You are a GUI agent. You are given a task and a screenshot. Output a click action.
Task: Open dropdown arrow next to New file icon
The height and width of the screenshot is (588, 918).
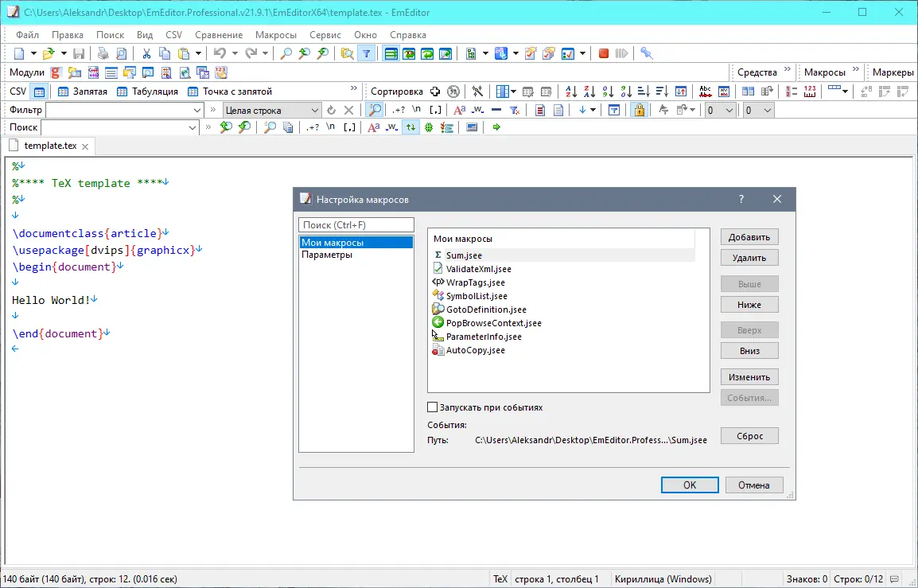(x=33, y=54)
